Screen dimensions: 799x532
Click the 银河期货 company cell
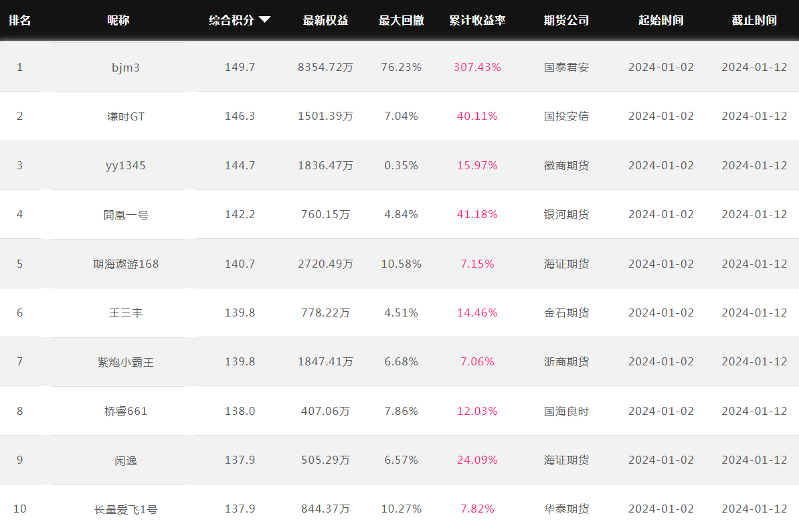pos(566,215)
